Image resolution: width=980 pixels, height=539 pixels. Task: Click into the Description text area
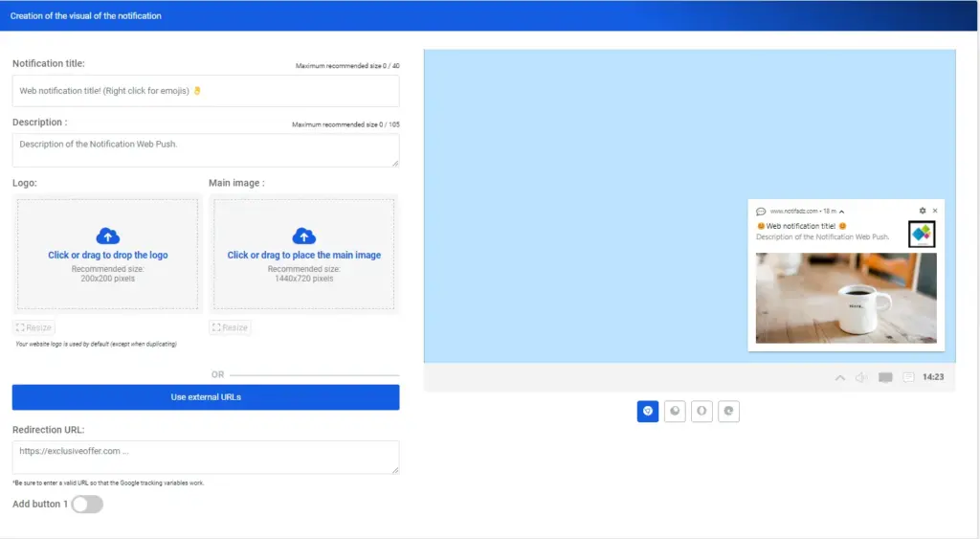coord(206,150)
